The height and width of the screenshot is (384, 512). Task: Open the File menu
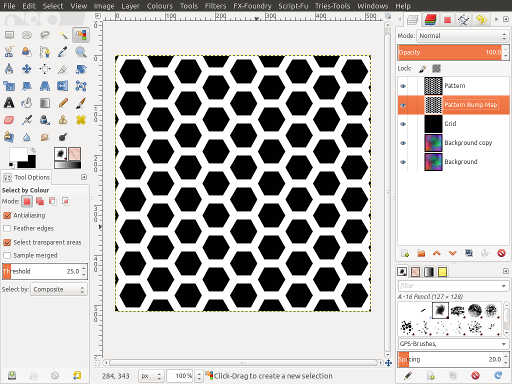(9, 6)
